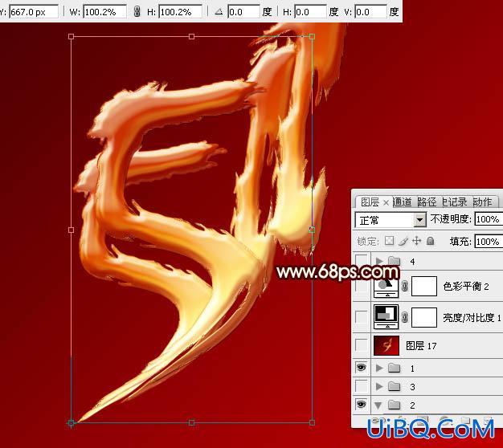
Task: Toggle visibility of group 4
Action: tap(362, 261)
